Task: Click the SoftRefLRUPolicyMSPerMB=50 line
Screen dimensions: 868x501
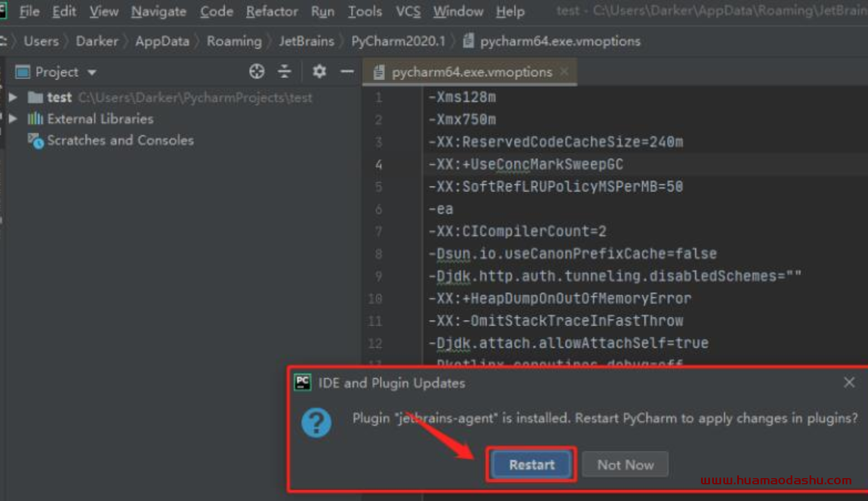Action: coord(555,186)
